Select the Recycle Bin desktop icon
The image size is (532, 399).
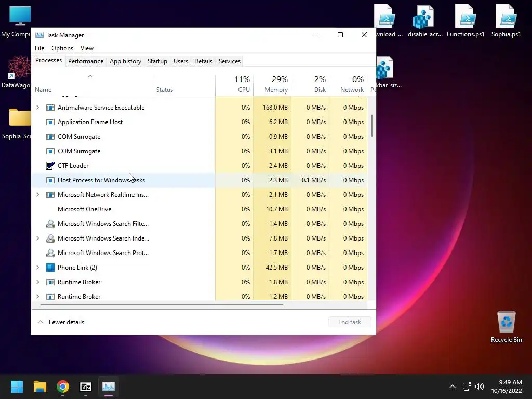click(x=506, y=327)
